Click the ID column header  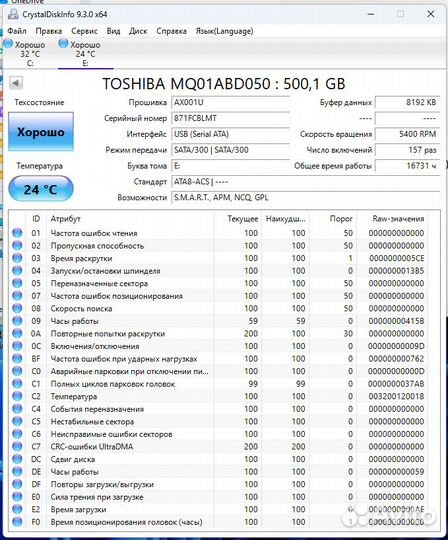pos(36,219)
